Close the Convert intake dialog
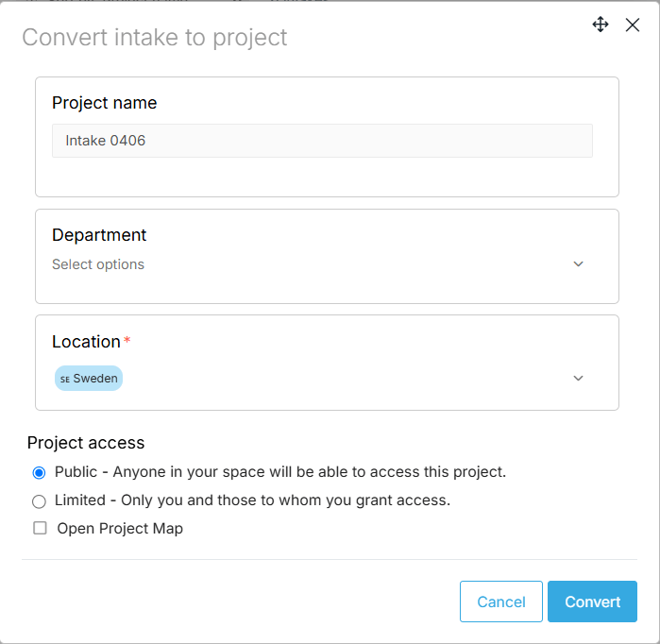Image resolution: width=660 pixels, height=644 pixels. tap(633, 25)
